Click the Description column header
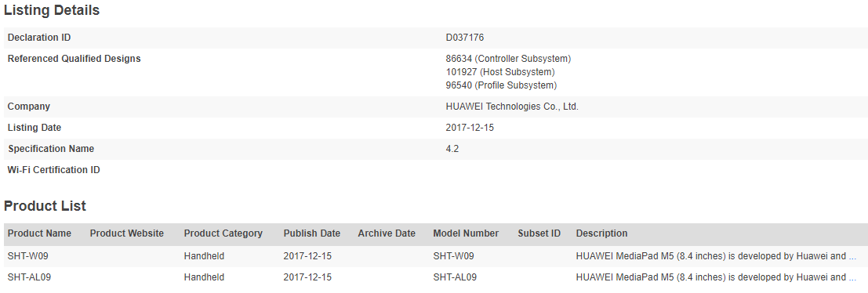Screen dimensions: 868x293 (601, 233)
